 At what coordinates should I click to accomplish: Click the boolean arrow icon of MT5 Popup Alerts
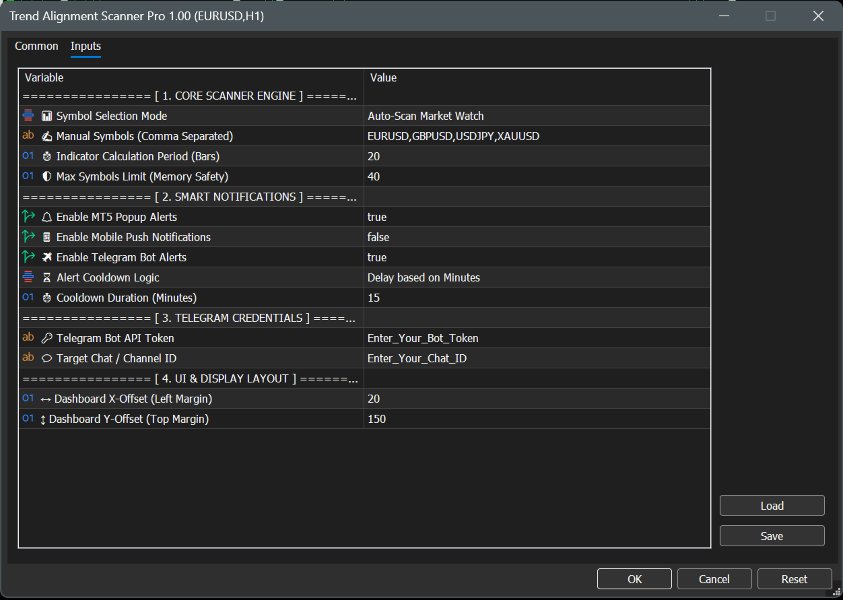28,217
